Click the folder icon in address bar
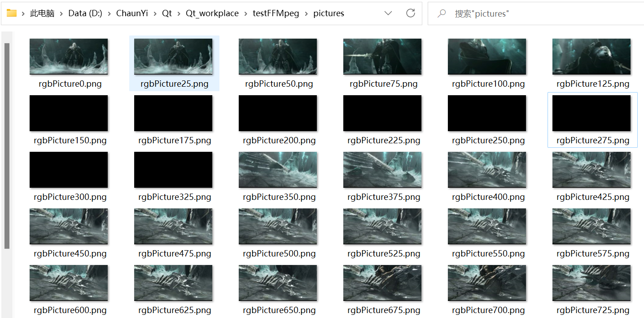The height and width of the screenshot is (318, 644). (12, 13)
